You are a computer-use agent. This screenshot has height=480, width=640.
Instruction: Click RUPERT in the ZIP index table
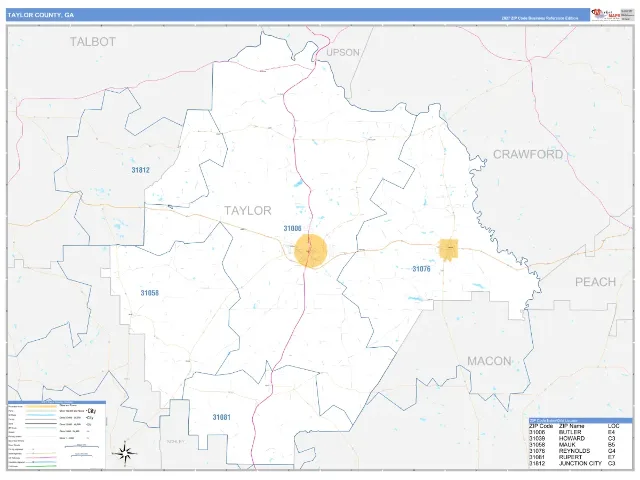click(570, 457)
